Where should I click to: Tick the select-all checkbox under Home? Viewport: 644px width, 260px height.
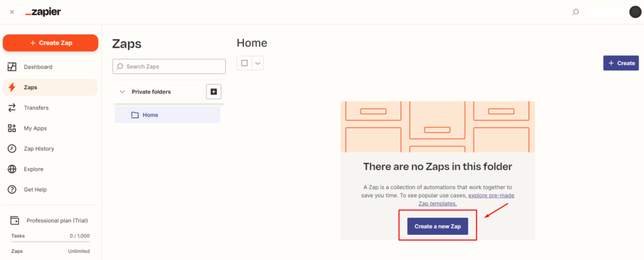pos(244,63)
